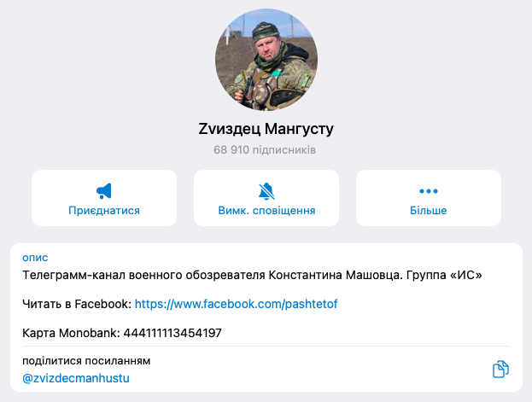Click the Monobank card number 444111113454197

point(172,333)
